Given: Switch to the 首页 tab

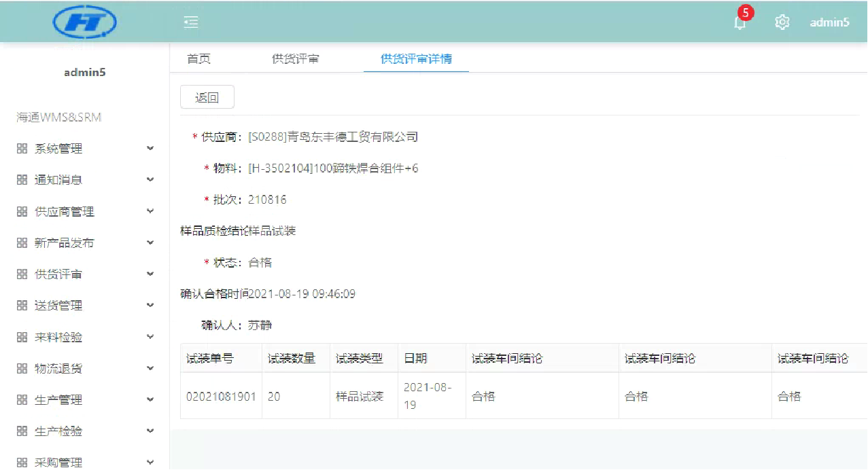Looking at the screenshot, I should coord(198,59).
